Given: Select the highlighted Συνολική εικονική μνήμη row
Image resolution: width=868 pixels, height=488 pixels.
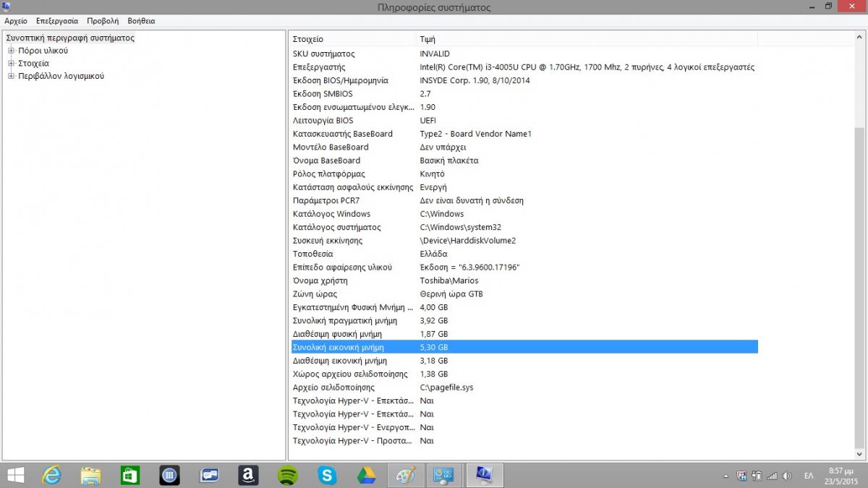Looking at the screenshot, I should 524,347.
